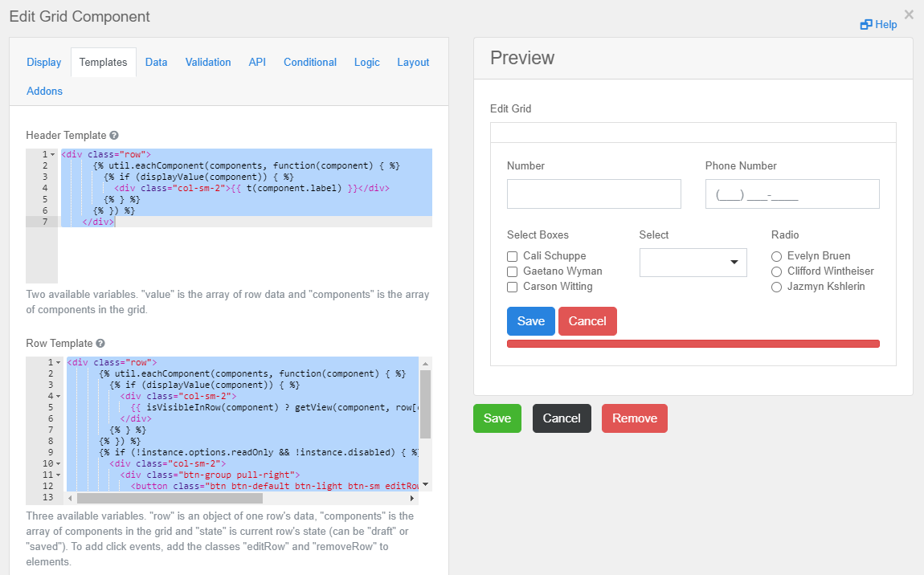
Task: Check the Cali Schuppe select box
Action: click(512, 256)
